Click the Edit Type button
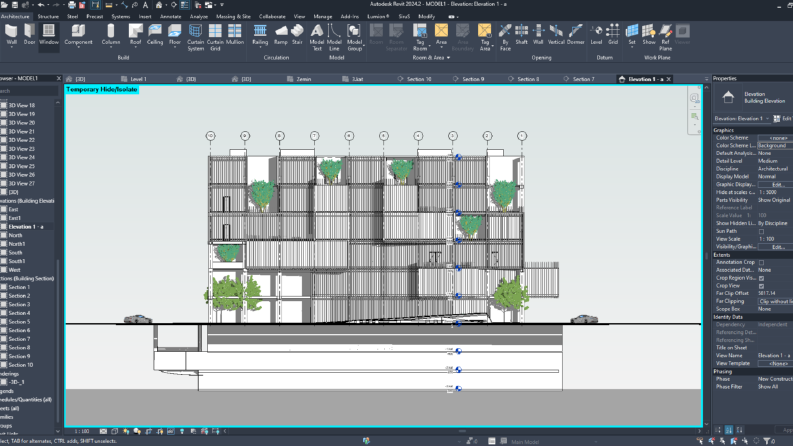 [x=782, y=118]
